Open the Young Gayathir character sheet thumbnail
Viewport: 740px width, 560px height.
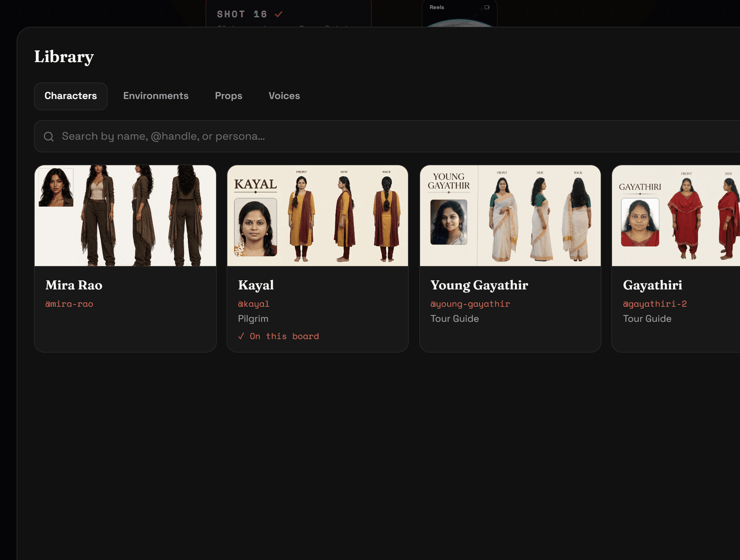510,216
